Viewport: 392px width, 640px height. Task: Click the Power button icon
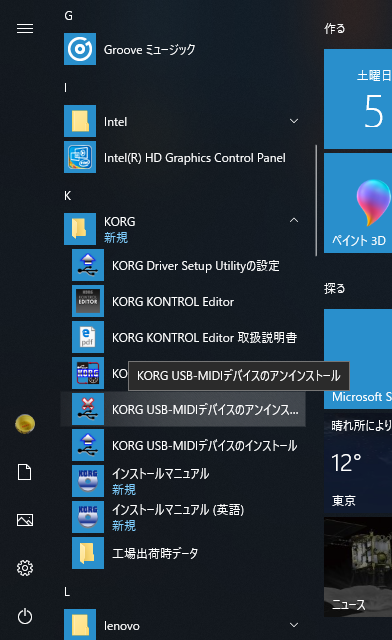pos(25,616)
